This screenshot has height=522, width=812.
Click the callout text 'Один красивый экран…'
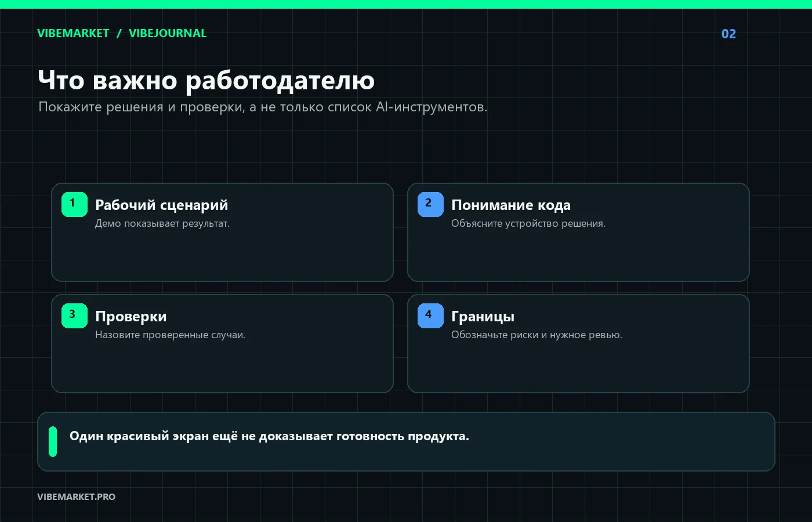point(269,436)
